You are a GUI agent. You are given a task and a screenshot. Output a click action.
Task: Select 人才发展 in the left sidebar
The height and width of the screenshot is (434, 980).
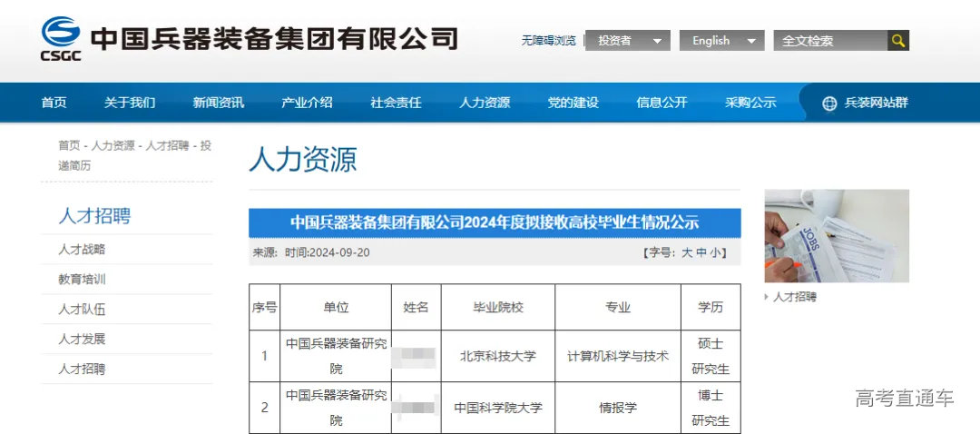[82, 340]
